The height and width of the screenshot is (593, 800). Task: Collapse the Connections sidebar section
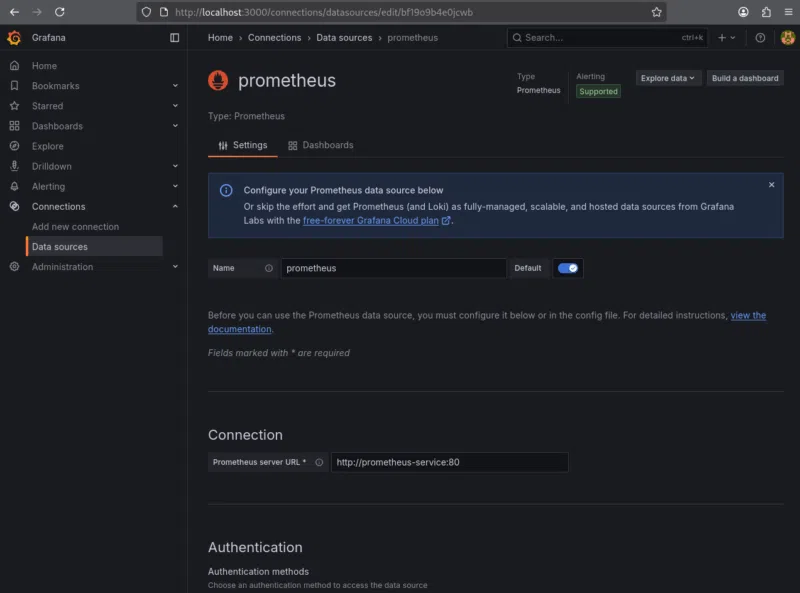click(x=175, y=206)
